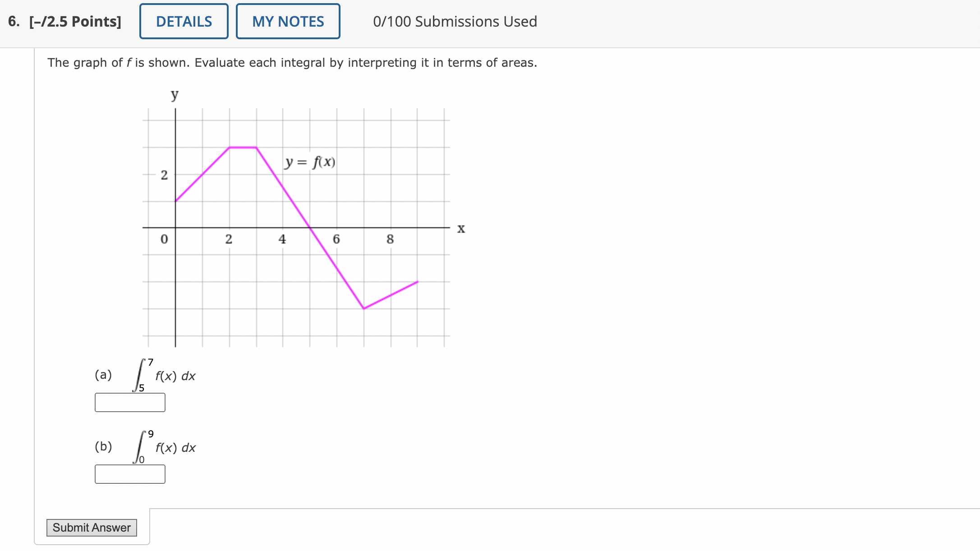Click the number 2 on the y-axis
Image resolution: width=980 pixels, height=551 pixels.
point(164,174)
